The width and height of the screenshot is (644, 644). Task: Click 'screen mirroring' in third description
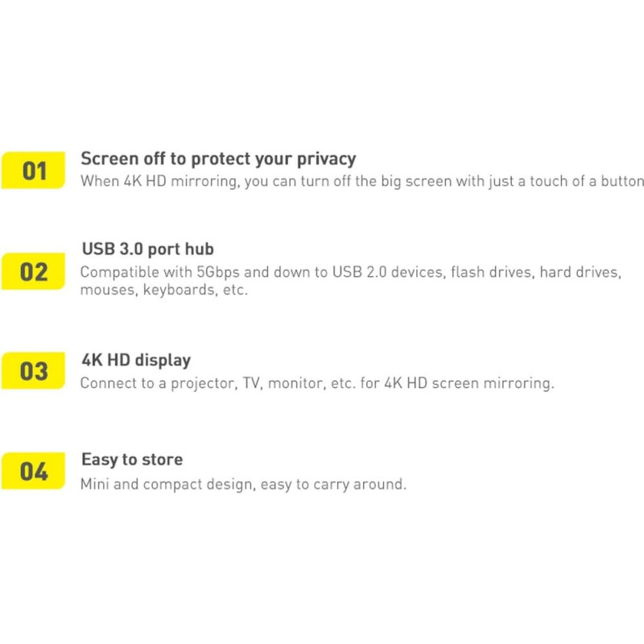pos(493,383)
